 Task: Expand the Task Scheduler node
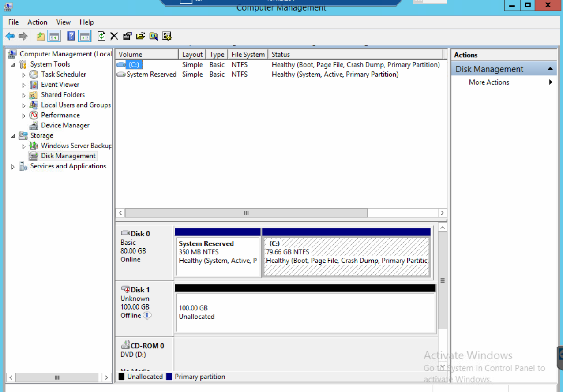click(x=24, y=75)
